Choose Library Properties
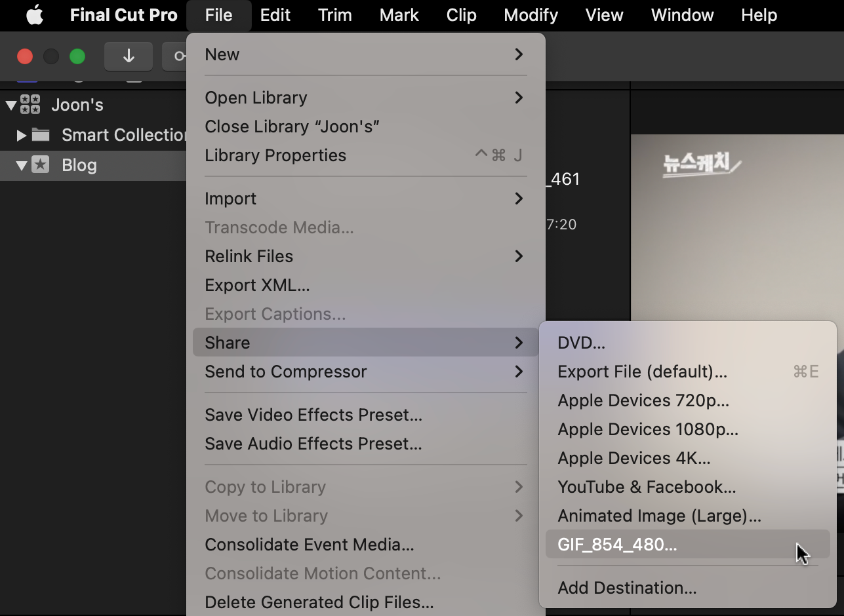 coord(366,155)
